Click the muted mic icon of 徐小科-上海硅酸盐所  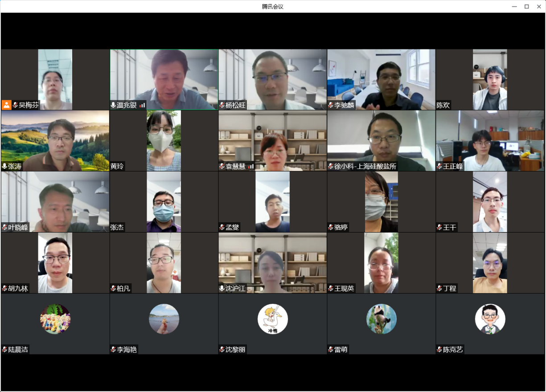tap(331, 166)
